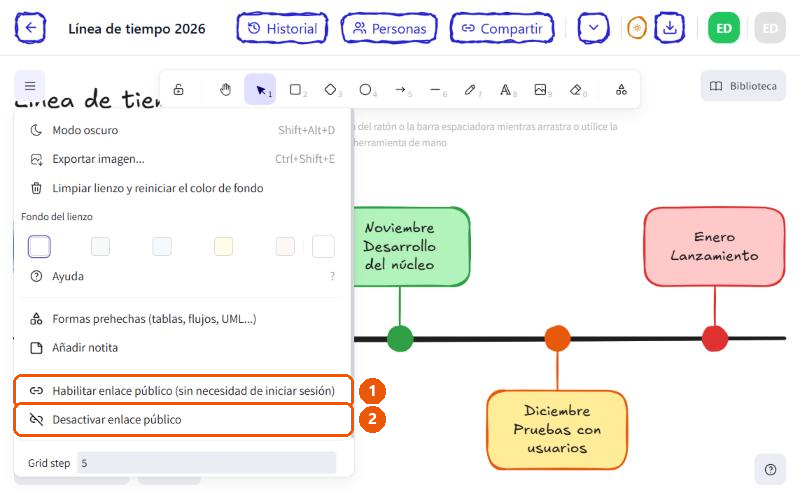Expand the chevron dropdown in header
Screen dimensions: 800x499
coord(593,28)
